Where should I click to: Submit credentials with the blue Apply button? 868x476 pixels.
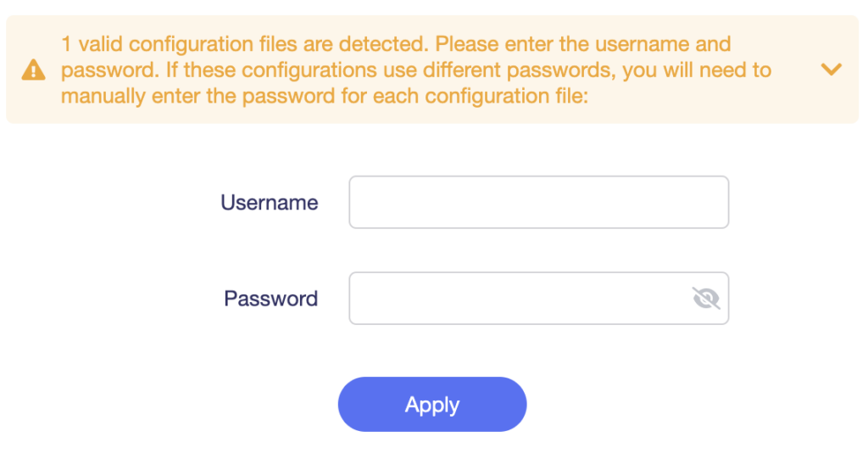[432, 405]
